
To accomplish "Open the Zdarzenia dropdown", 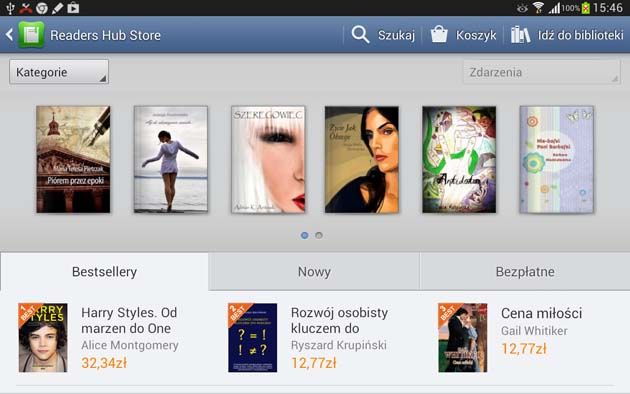I will (x=542, y=72).
